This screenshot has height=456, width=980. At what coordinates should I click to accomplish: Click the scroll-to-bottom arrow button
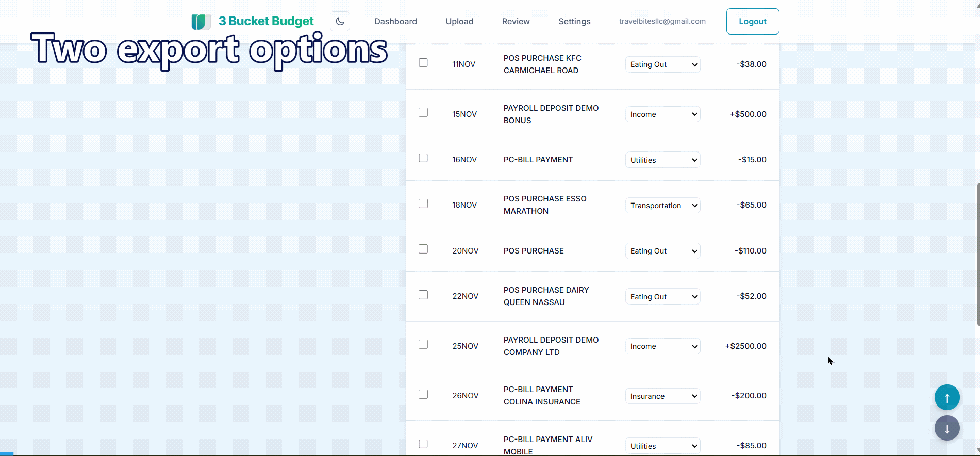point(946,428)
